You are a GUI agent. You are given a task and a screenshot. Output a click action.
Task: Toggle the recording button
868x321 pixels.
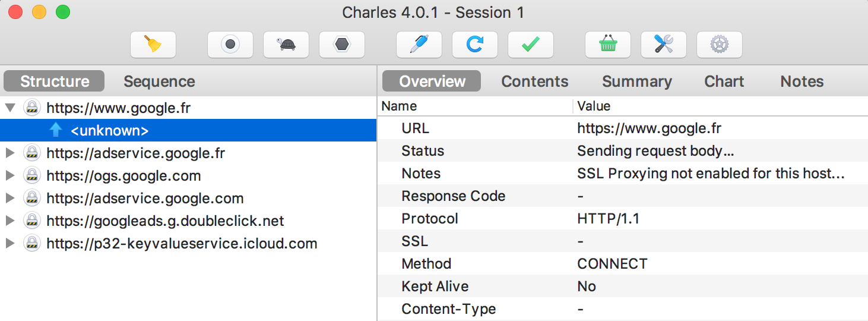coord(230,45)
